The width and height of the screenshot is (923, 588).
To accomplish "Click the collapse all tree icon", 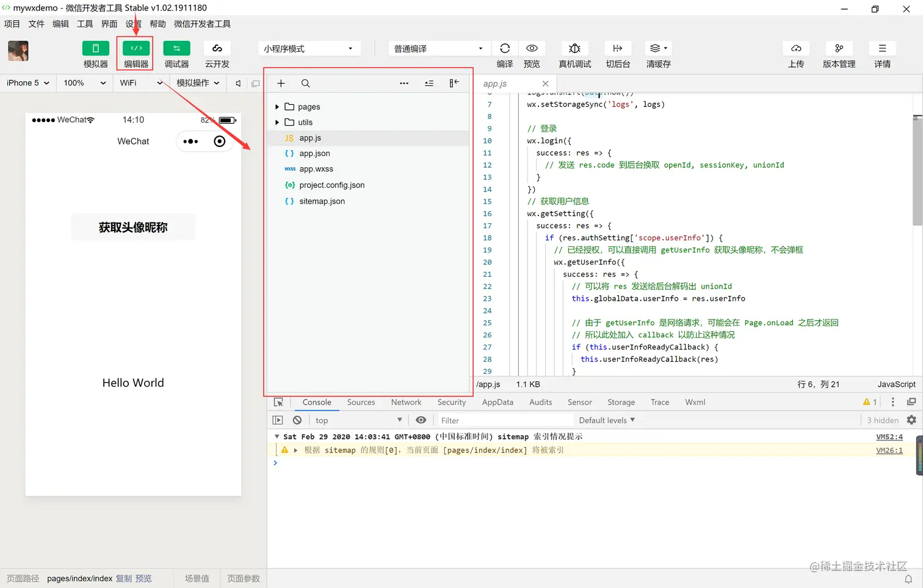I will pos(429,84).
